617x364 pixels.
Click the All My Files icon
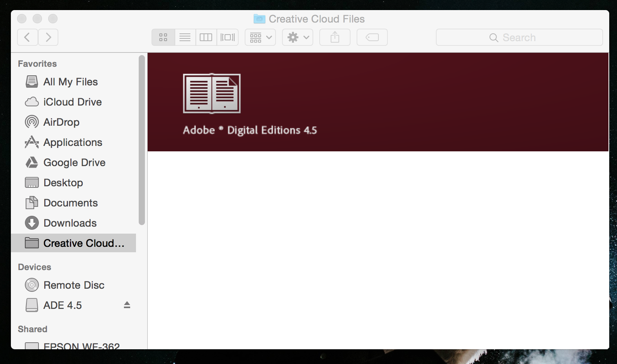(x=32, y=82)
